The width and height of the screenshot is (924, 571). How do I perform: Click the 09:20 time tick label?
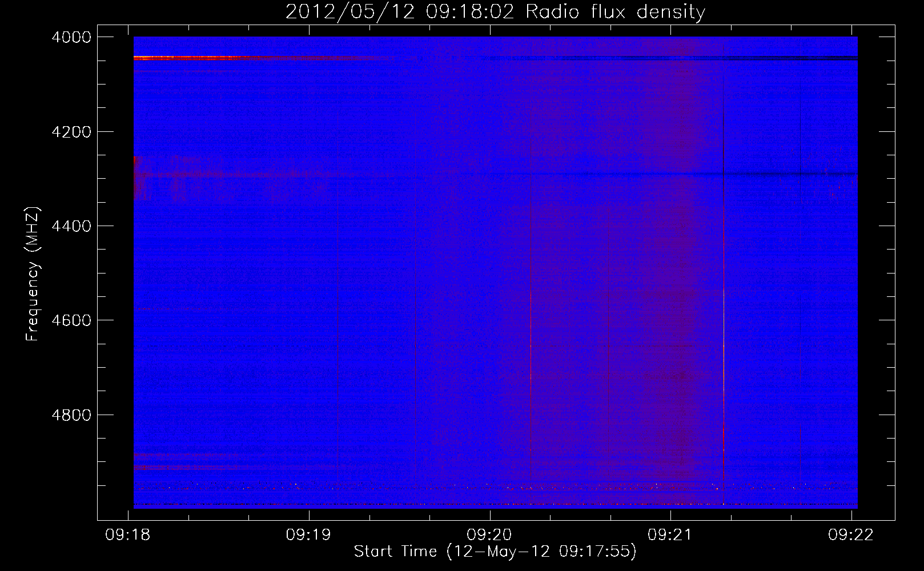489,534
